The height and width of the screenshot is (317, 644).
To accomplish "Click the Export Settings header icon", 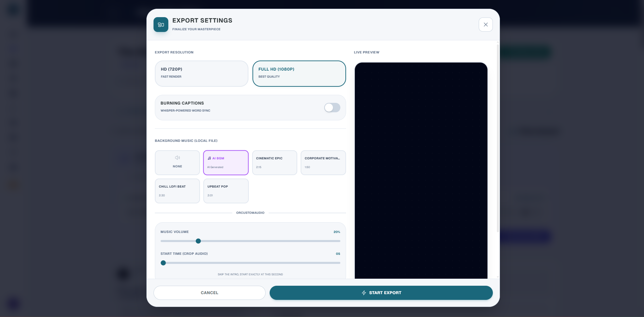I will point(161,25).
